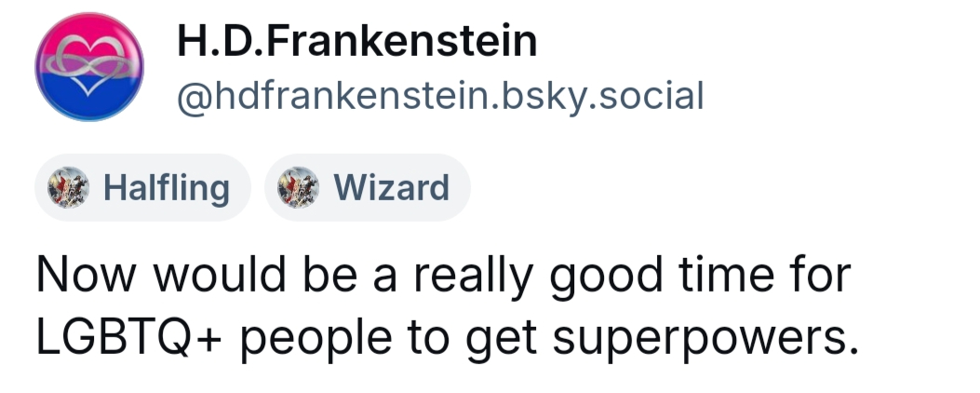The height and width of the screenshot is (393, 980).
Task: Select the Halfling label badge
Action: tap(142, 188)
